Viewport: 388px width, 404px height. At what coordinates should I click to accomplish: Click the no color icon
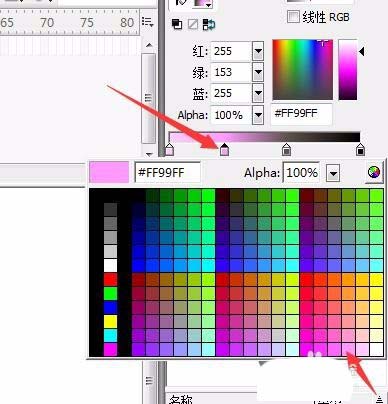(x=193, y=24)
